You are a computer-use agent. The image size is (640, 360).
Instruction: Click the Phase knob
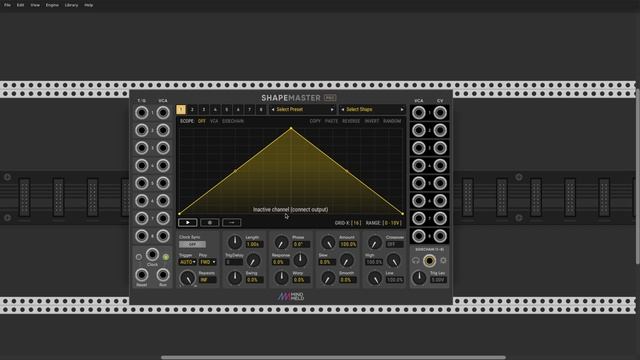coord(281,242)
